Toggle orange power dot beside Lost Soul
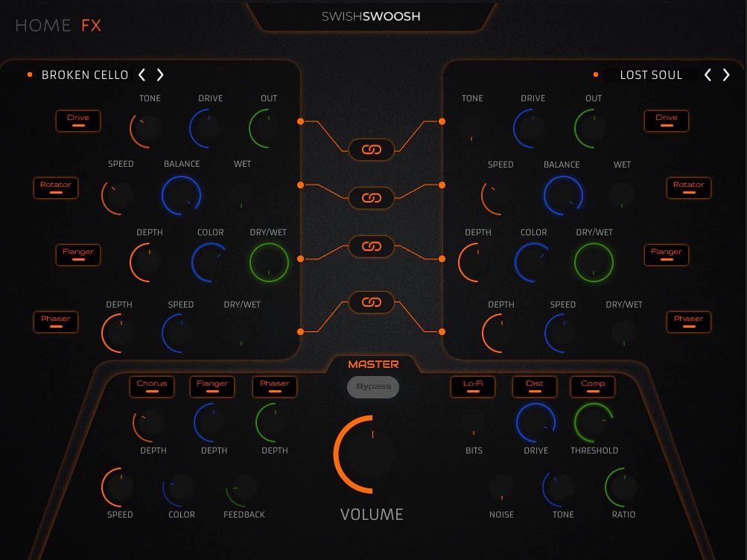Screen dimensions: 747x560 pos(596,74)
